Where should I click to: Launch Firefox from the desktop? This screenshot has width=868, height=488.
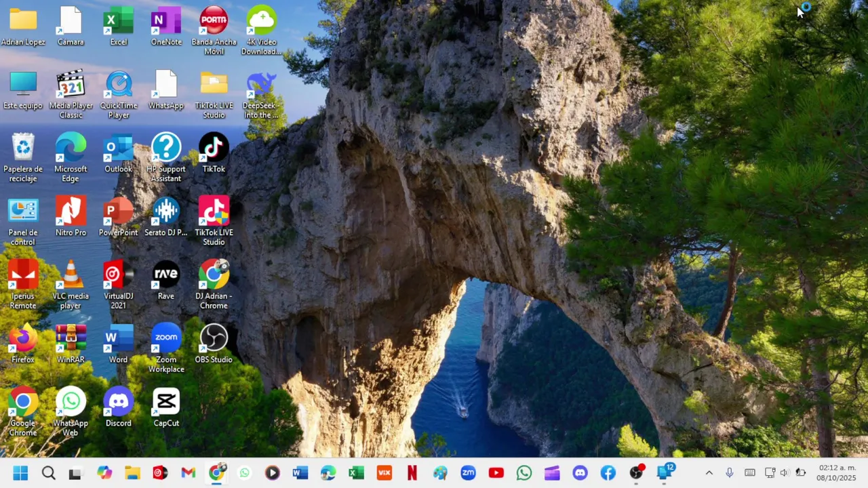coord(23,344)
